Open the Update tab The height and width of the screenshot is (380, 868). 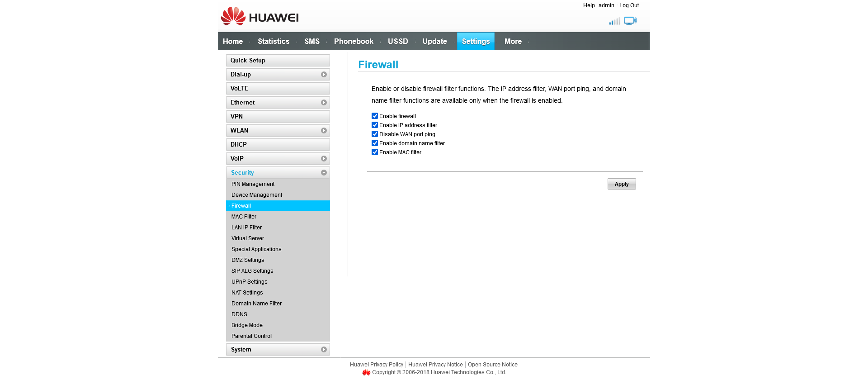click(434, 41)
